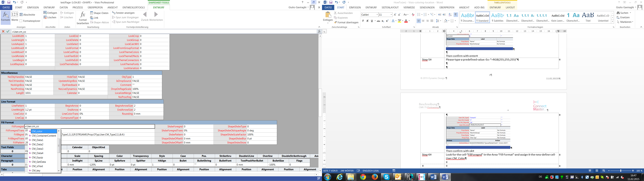The width and height of the screenshot is (644, 181).
Task: Open the DATEI tab in Visio
Action: (x=6, y=8)
